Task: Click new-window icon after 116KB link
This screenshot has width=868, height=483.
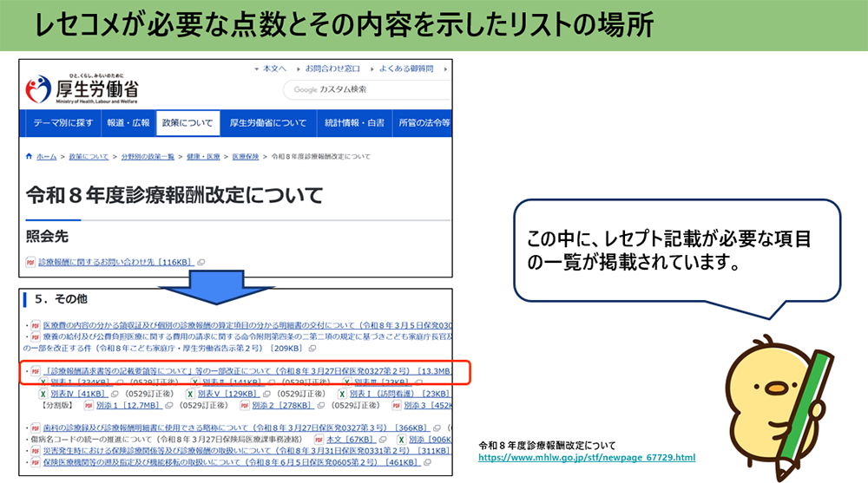Action: (x=201, y=262)
